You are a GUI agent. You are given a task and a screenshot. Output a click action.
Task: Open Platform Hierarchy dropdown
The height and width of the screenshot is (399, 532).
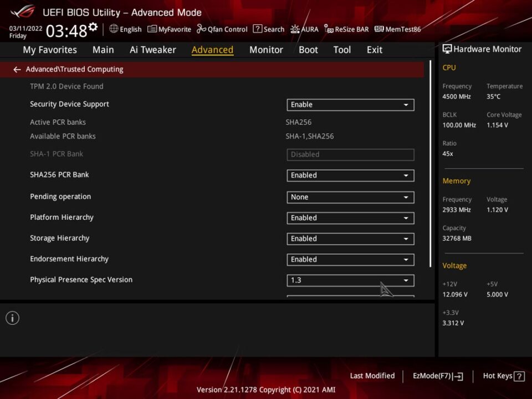[350, 218]
